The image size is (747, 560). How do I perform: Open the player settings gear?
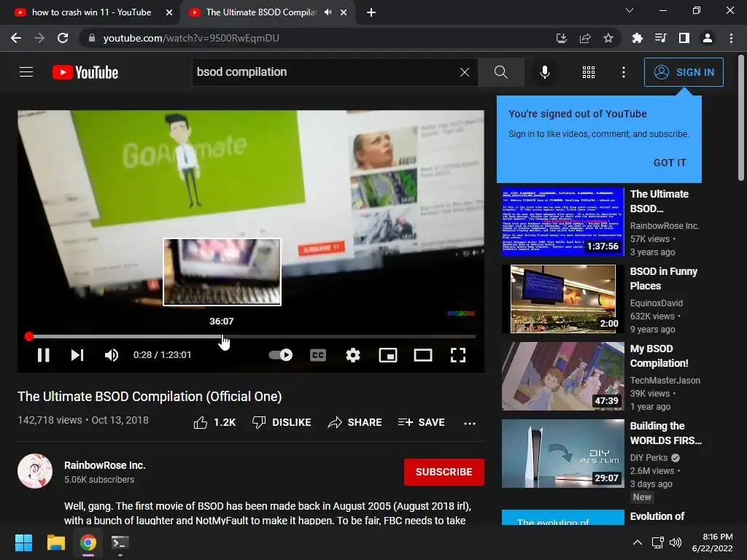(x=353, y=355)
